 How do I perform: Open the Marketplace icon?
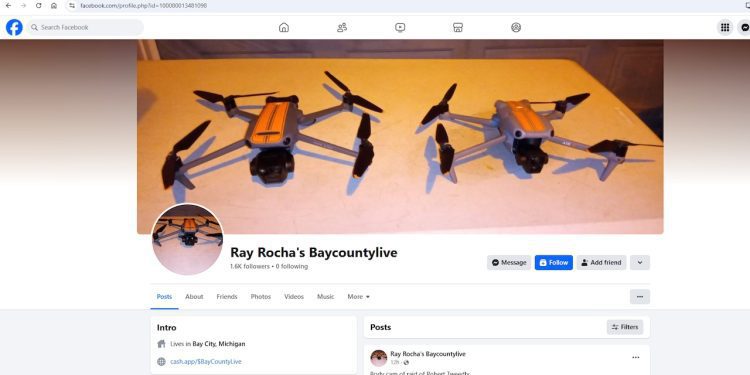(458, 27)
